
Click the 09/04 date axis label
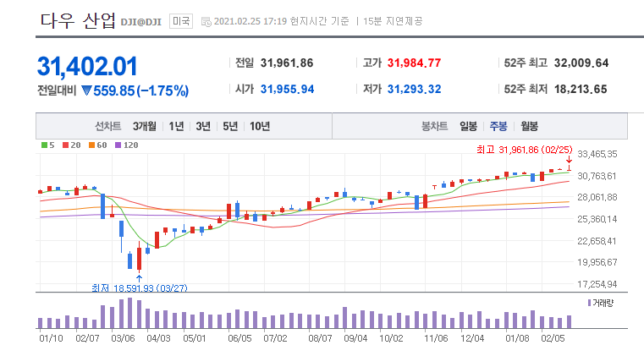click(x=355, y=338)
